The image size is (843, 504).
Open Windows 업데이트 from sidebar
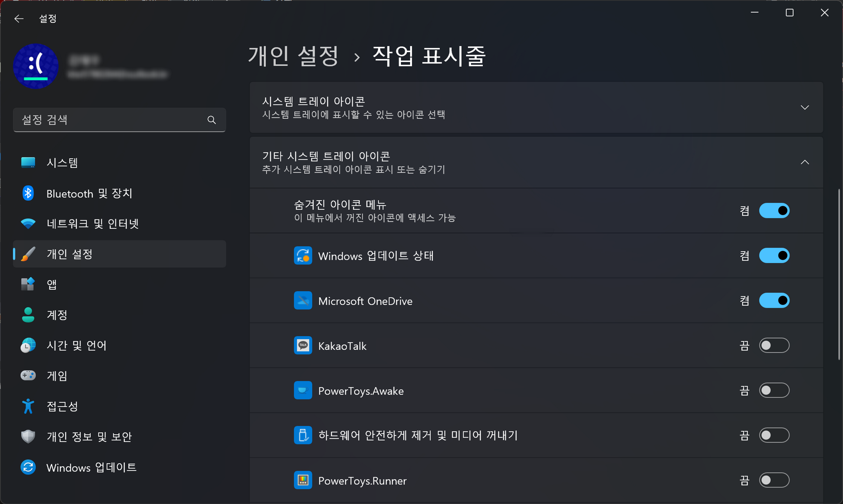91,468
